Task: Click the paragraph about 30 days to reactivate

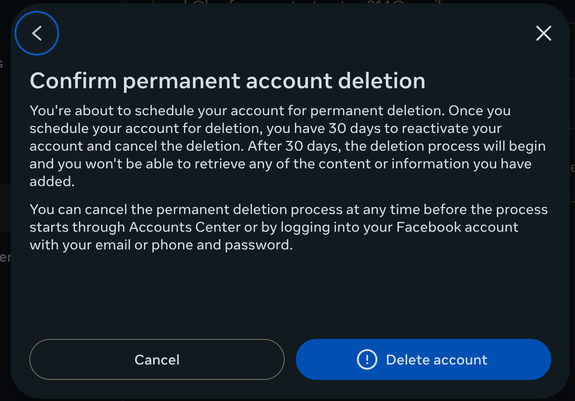Action: click(288, 146)
